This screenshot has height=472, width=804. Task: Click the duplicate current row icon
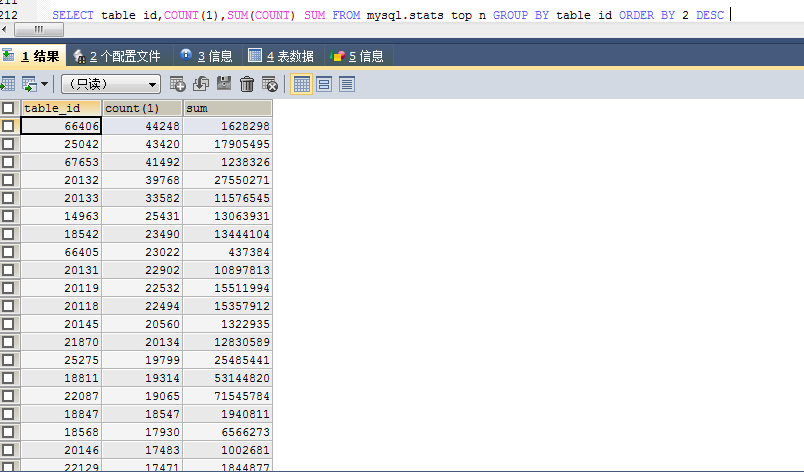point(201,84)
